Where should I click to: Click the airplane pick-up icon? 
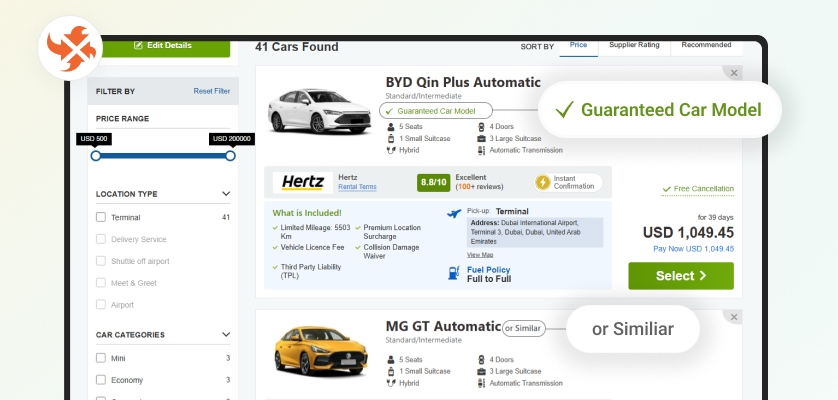tap(454, 213)
